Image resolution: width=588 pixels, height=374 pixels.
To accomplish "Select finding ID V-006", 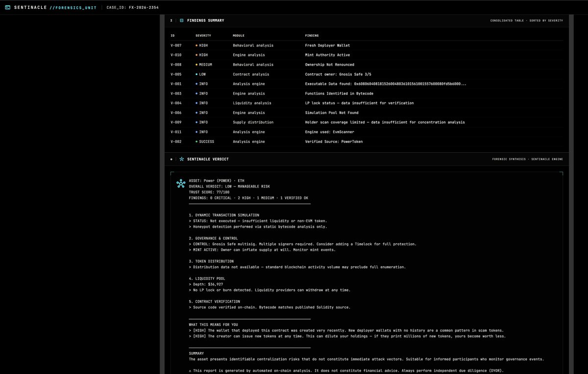I will click(176, 113).
